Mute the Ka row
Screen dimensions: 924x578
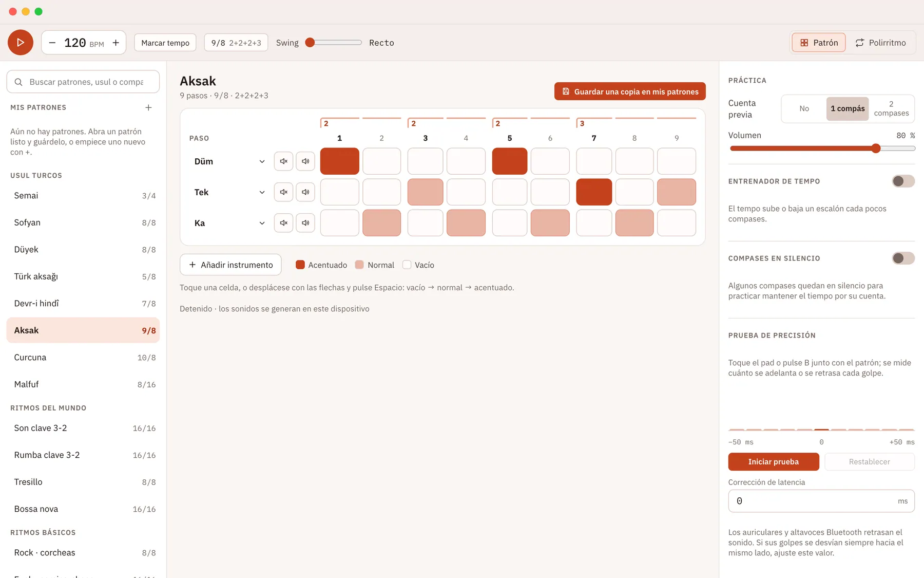[x=283, y=223]
